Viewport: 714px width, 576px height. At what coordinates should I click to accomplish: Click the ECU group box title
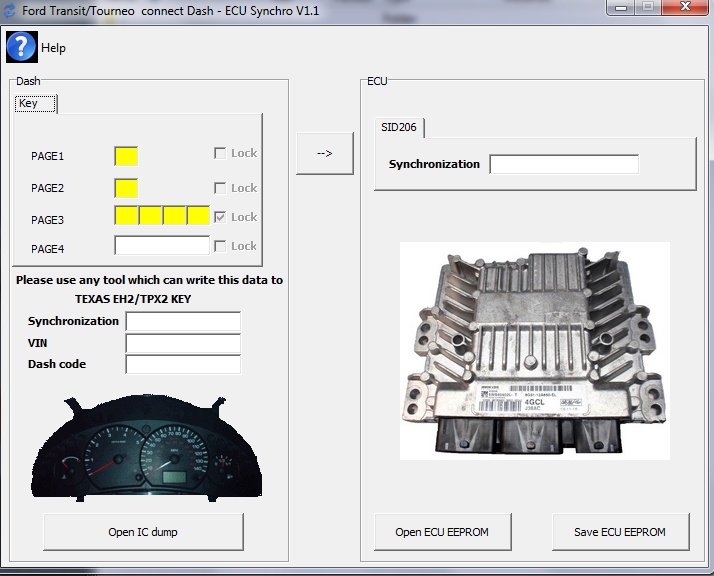(377, 81)
